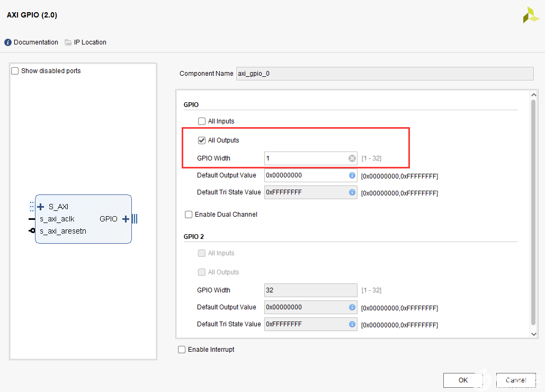Viewport: 545px width, 392px height.
Task: Uncheck the All Outputs checkbox under GPIO
Action: tap(202, 140)
